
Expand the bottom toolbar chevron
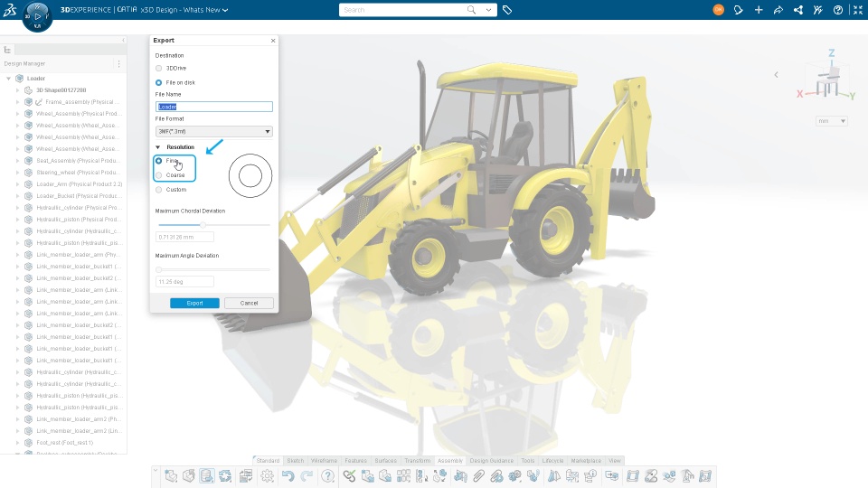coord(156,470)
